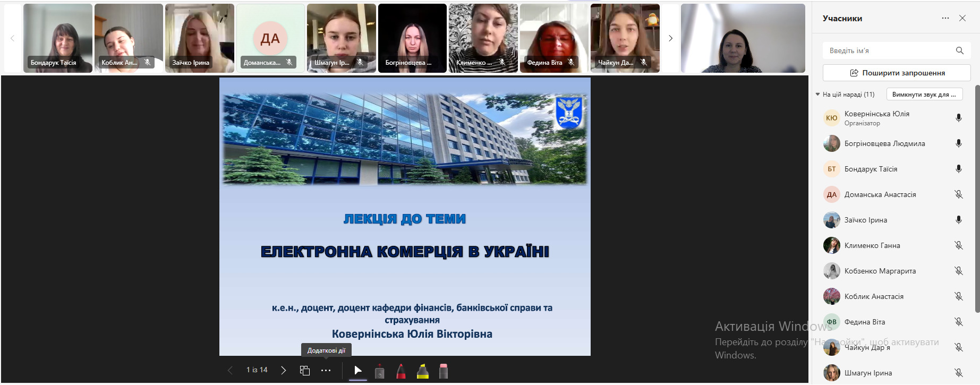Select the eraser tool
Screen dimensions: 980x385
444,371
